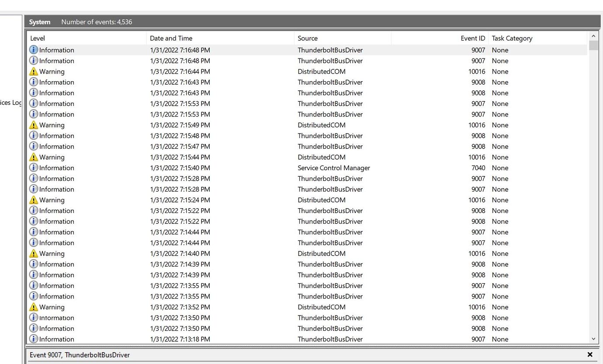
Task: Select the Service Control Manager event row
Action: click(218, 168)
